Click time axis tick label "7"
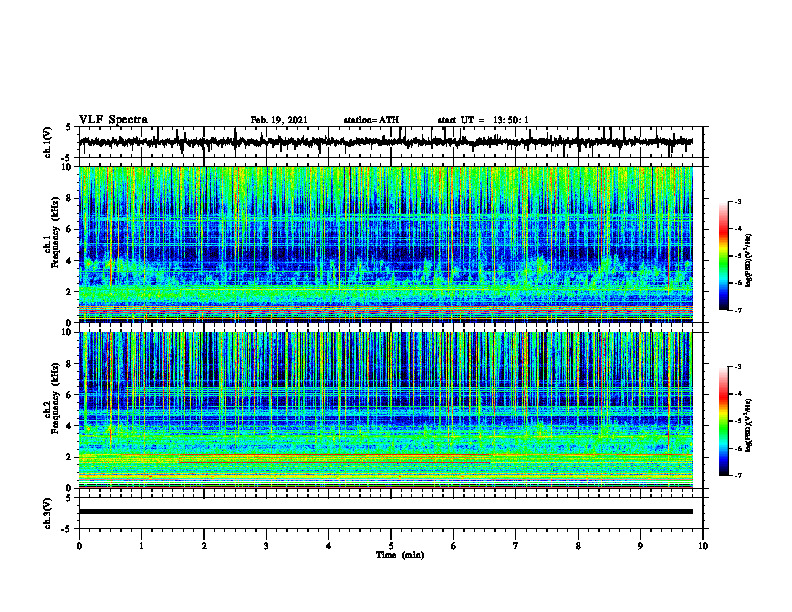This screenshot has width=792, height=612. [516, 546]
